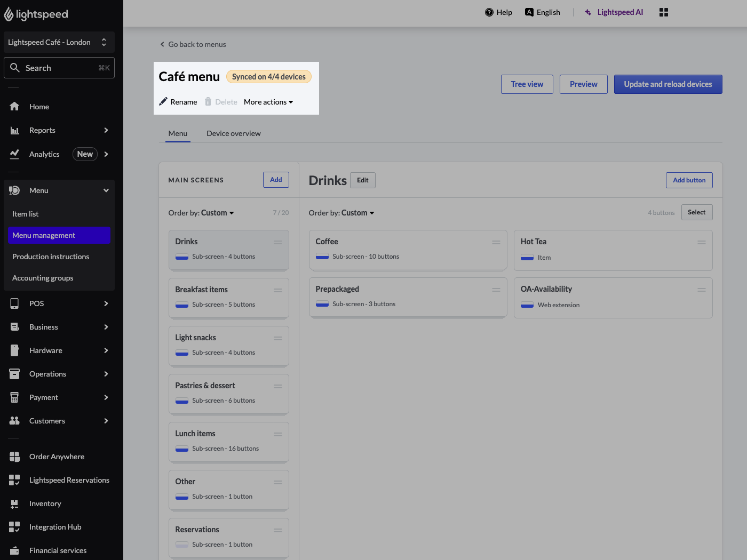Click the Lightspeed AI sparkle icon
Screen dimensions: 747x560
[x=588, y=12]
